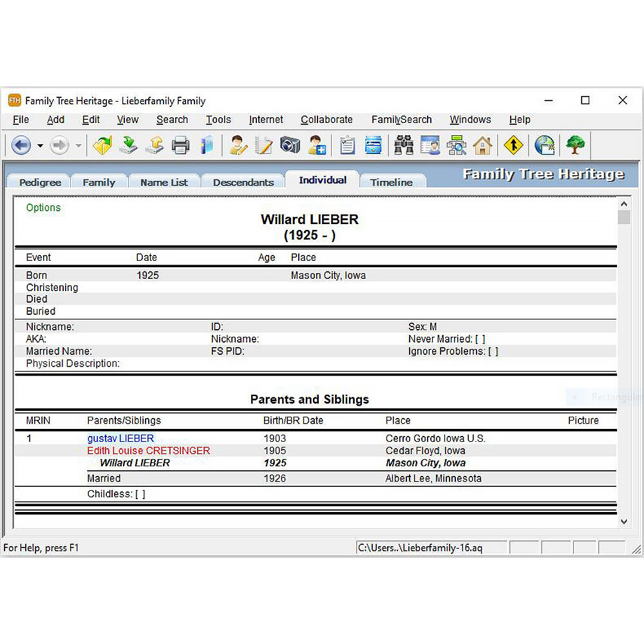The width and height of the screenshot is (644, 644).
Task: Open the FamilySearch menu
Action: coord(401,120)
